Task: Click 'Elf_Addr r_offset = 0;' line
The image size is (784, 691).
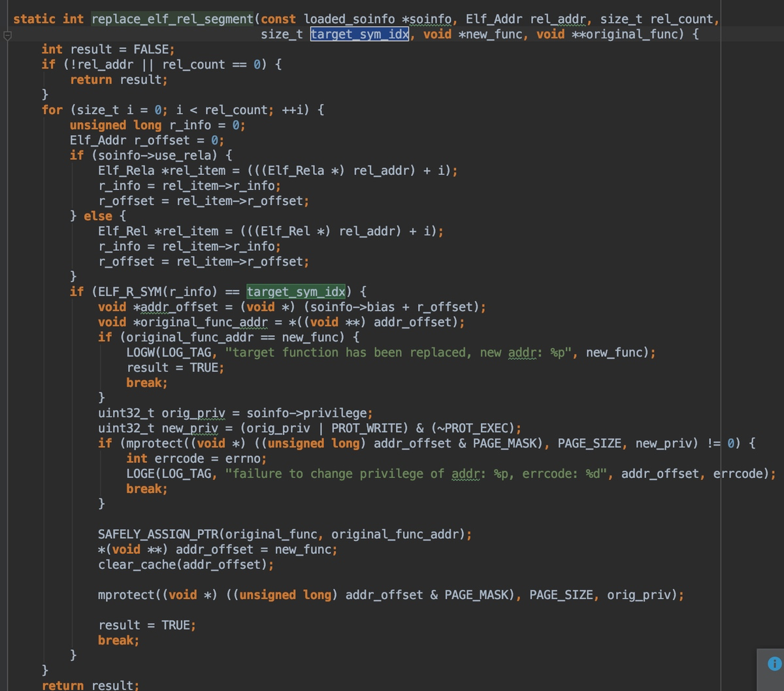Action: pyautogui.click(x=147, y=140)
